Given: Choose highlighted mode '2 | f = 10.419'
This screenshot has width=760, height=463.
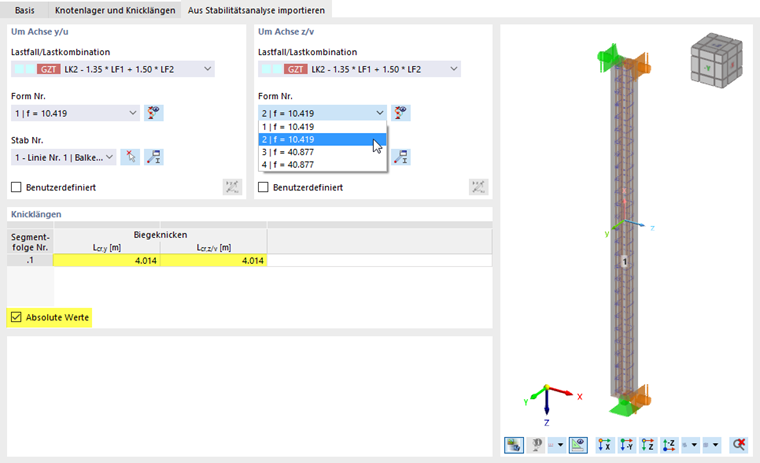Looking at the screenshot, I should point(322,139).
